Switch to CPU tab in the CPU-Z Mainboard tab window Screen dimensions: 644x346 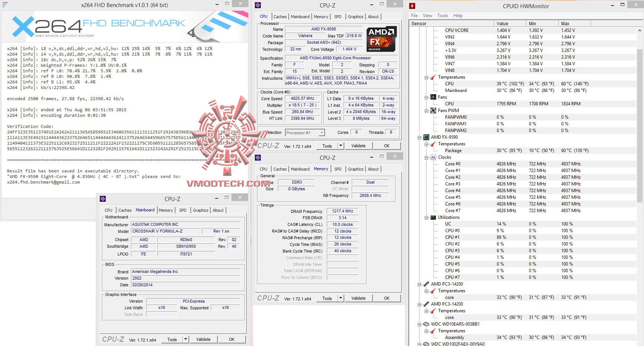(108, 210)
